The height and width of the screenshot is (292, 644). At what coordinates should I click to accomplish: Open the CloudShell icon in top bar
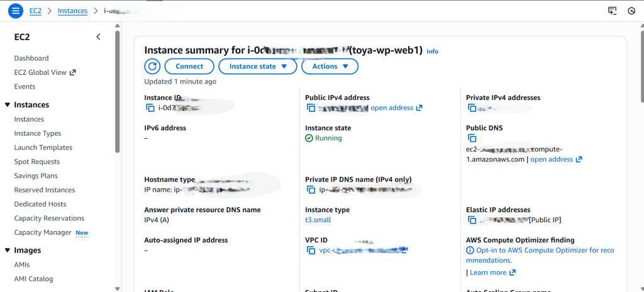(x=612, y=11)
